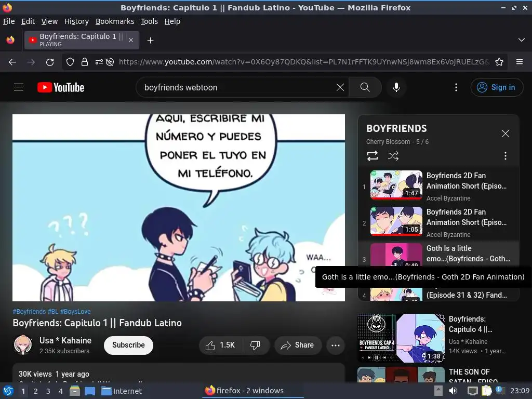Image resolution: width=532 pixels, height=399 pixels.
Task: Click the video player frame
Action: (x=179, y=208)
